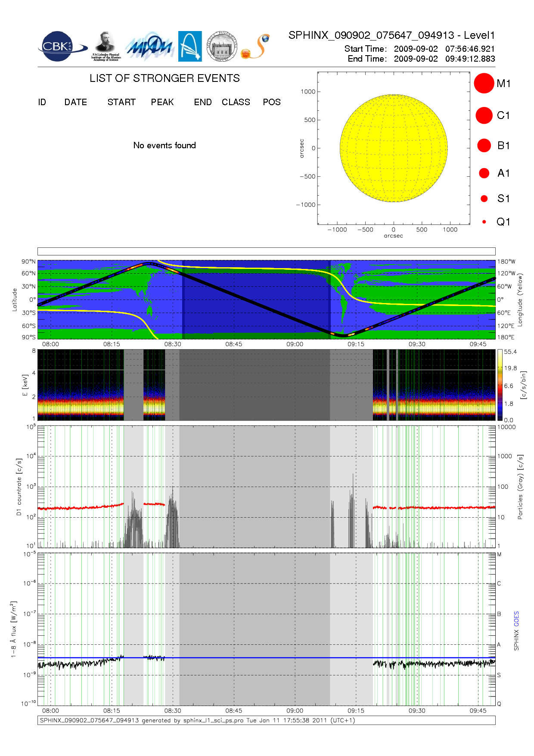The width and height of the screenshot is (534, 756).
Task: Click the END column header
Action: 203,102
